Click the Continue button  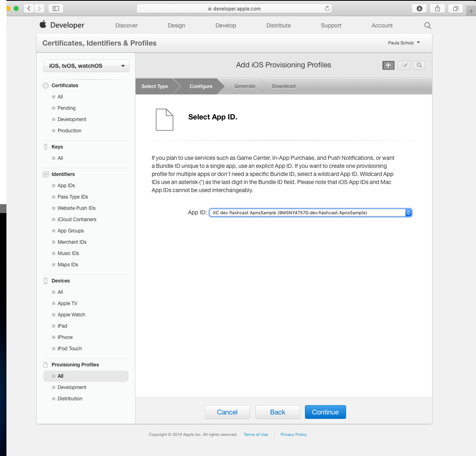pyautogui.click(x=326, y=412)
